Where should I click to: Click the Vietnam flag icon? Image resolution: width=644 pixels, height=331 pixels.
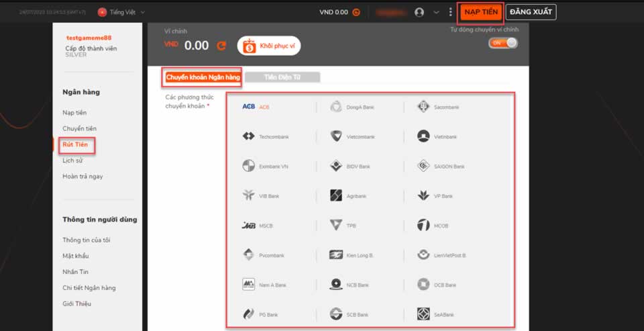pyautogui.click(x=102, y=12)
